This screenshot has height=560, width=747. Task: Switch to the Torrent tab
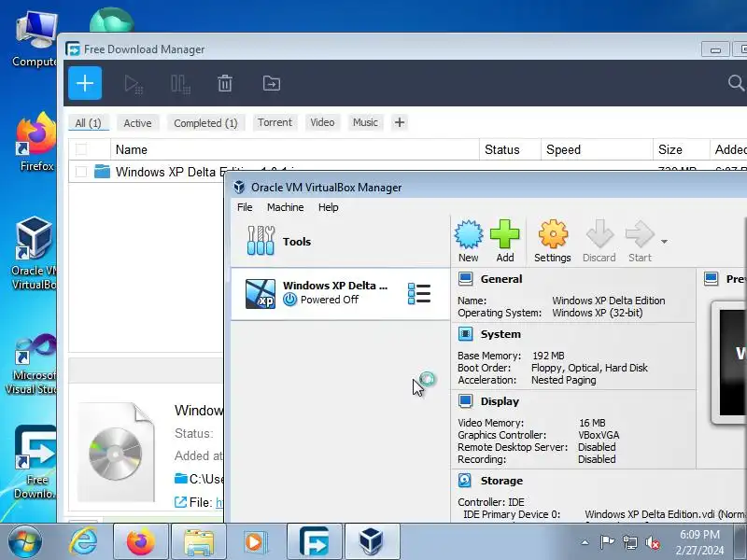click(275, 122)
